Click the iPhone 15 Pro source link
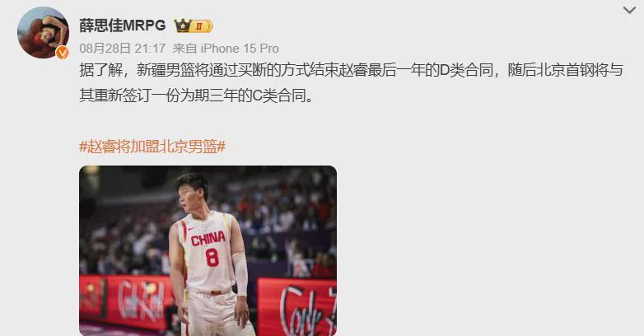This screenshot has width=644, height=336. pyautogui.click(x=240, y=49)
